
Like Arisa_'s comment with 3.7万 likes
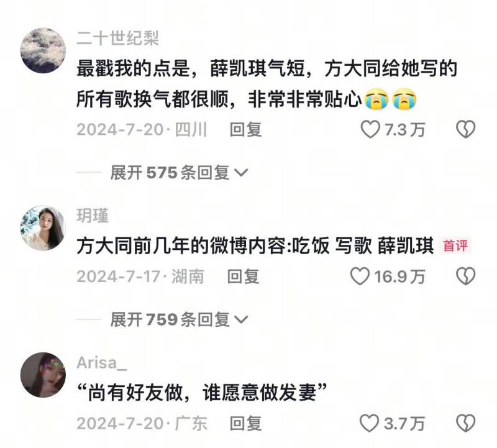pos(369,423)
